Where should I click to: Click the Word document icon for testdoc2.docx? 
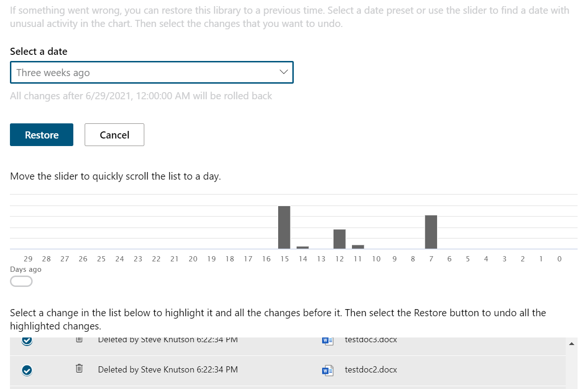pos(327,370)
